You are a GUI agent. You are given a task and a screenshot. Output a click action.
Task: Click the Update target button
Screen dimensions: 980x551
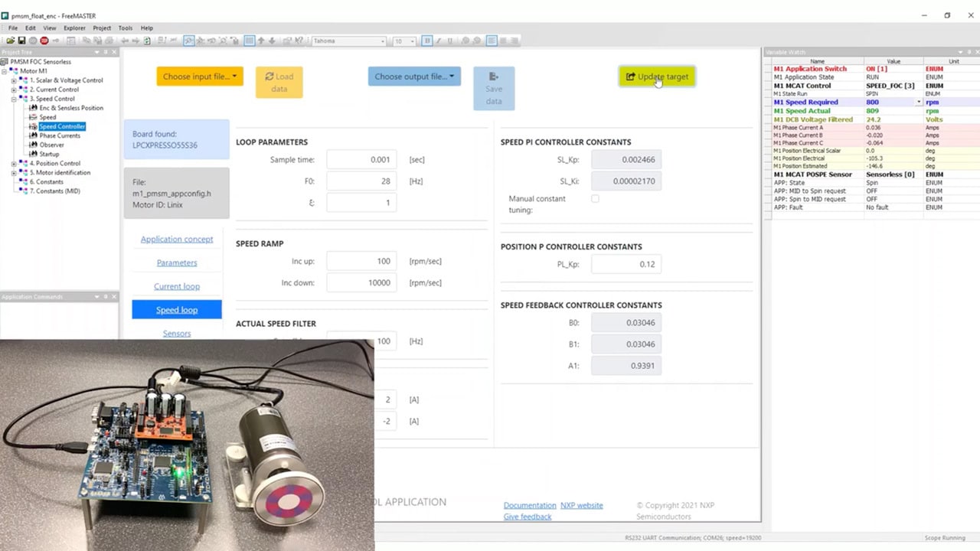coord(657,77)
